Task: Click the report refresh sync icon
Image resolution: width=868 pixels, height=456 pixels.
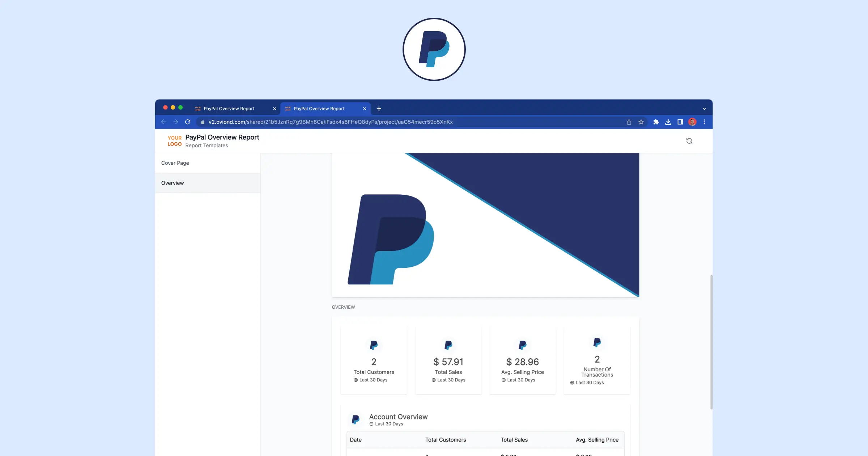Action: (x=689, y=141)
